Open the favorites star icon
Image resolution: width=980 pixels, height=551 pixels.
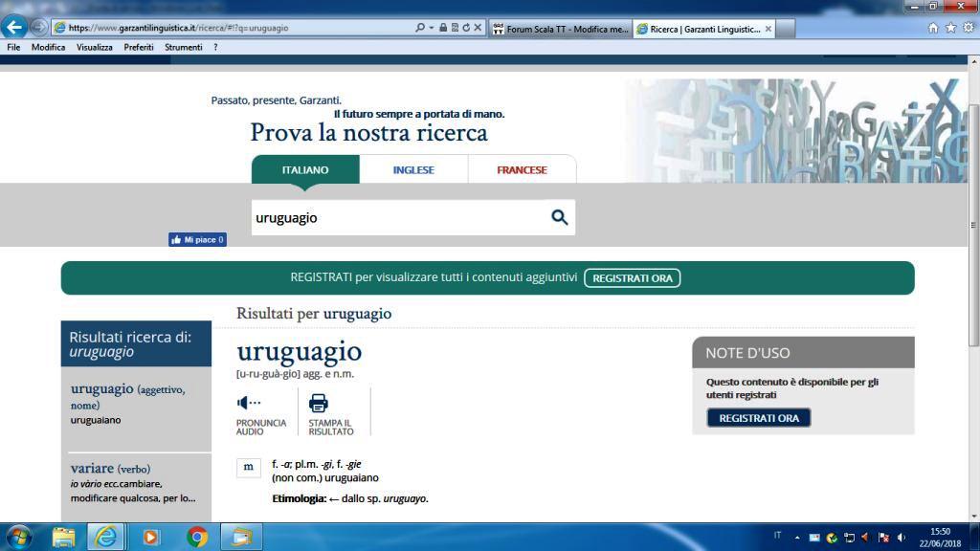[x=950, y=28]
